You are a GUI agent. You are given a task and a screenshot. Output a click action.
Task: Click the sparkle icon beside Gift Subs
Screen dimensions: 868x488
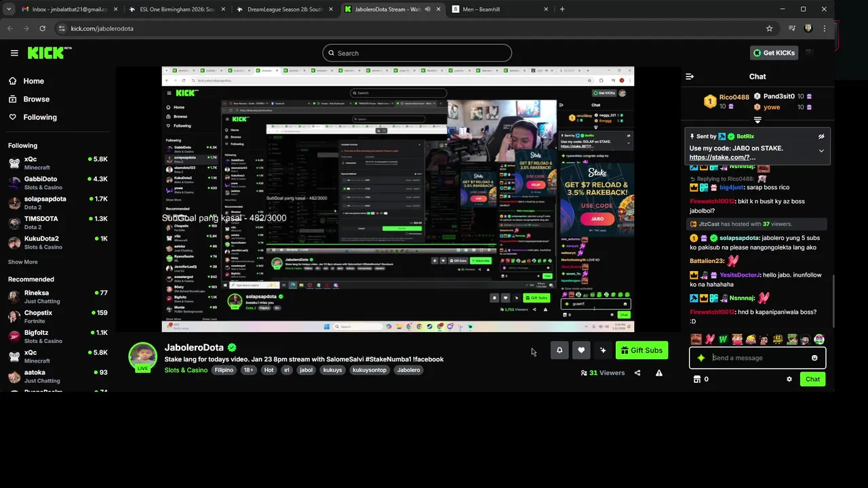(603, 350)
